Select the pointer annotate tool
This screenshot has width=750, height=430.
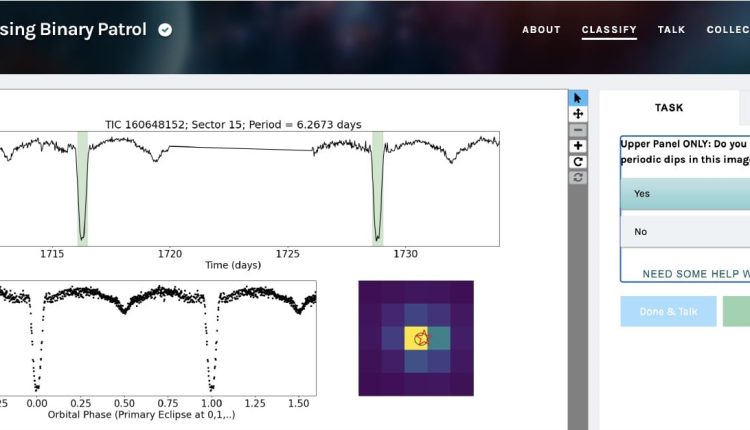click(578, 98)
